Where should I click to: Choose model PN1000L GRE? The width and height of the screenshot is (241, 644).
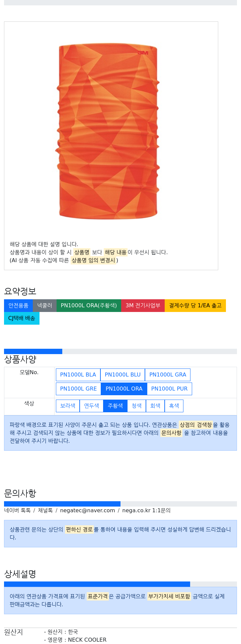coord(78,389)
